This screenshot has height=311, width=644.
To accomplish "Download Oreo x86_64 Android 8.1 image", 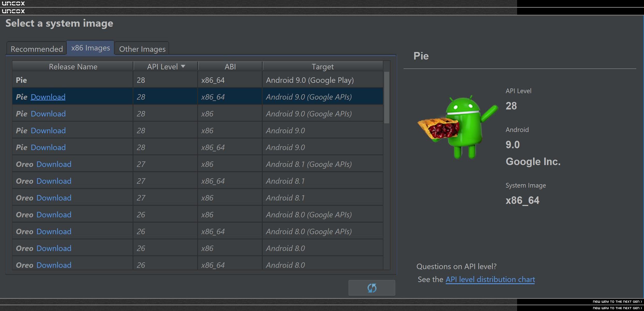I will 54,181.
